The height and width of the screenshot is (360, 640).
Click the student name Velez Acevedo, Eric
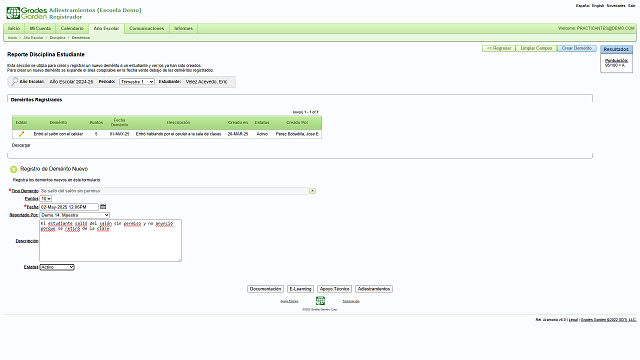[206, 82]
